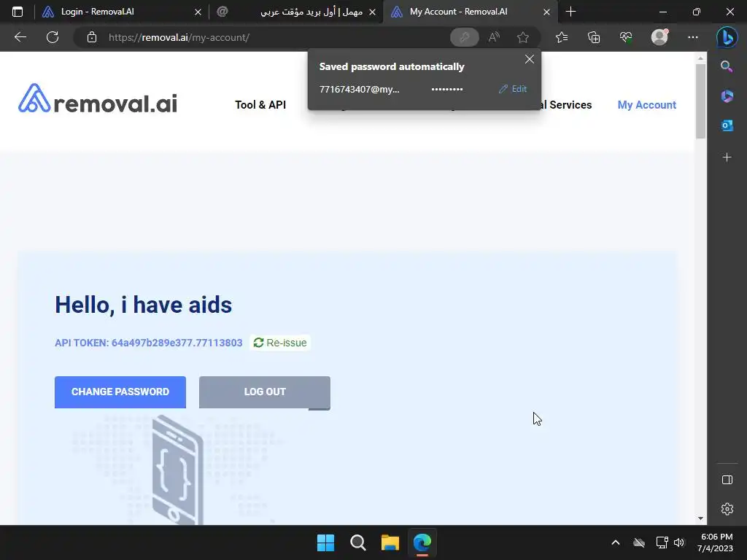Image resolution: width=747 pixels, height=560 pixels.
Task: Click scrollbar down arrow
Action: point(700,518)
